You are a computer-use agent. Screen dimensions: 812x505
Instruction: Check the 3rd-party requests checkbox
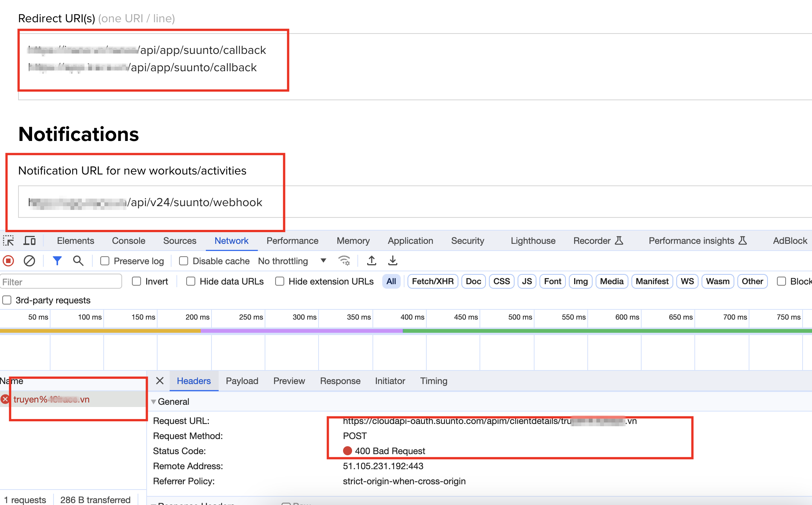click(x=7, y=300)
